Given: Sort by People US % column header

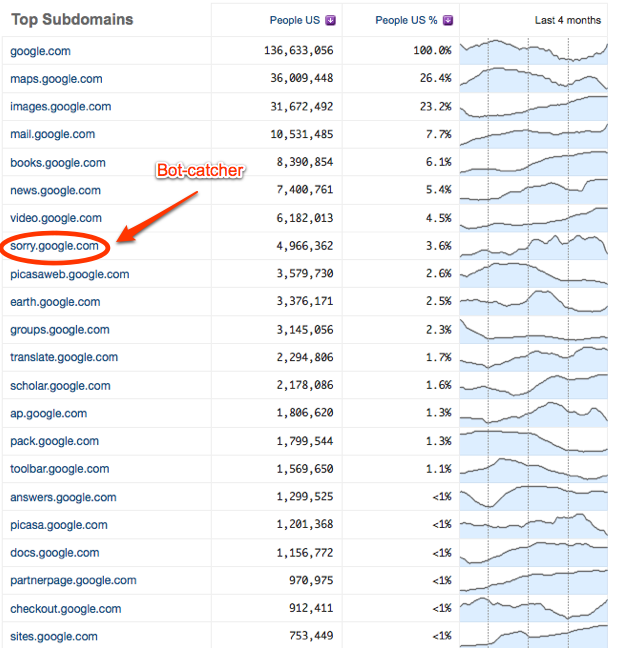Looking at the screenshot, I should [408, 20].
